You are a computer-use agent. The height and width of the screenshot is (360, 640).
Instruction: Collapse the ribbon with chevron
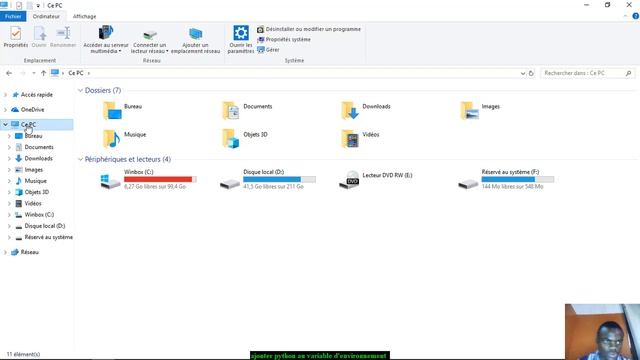(626, 16)
